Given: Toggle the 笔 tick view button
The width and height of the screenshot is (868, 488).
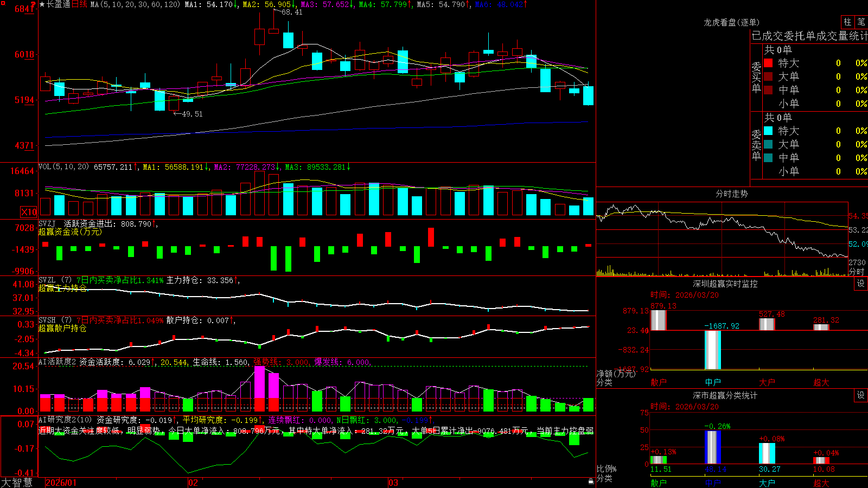Looking at the screenshot, I should click(x=861, y=22).
